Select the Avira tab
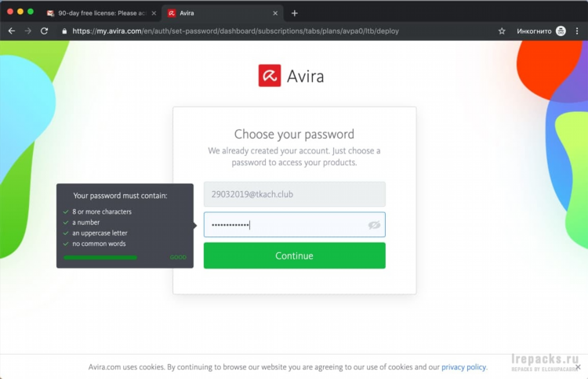Viewport: 588px width, 379px height. (x=223, y=13)
